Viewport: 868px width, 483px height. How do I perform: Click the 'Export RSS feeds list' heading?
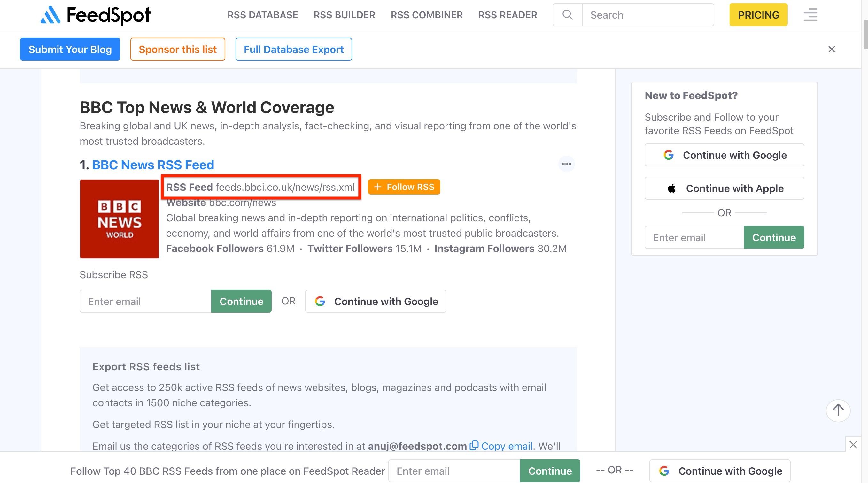click(x=146, y=366)
